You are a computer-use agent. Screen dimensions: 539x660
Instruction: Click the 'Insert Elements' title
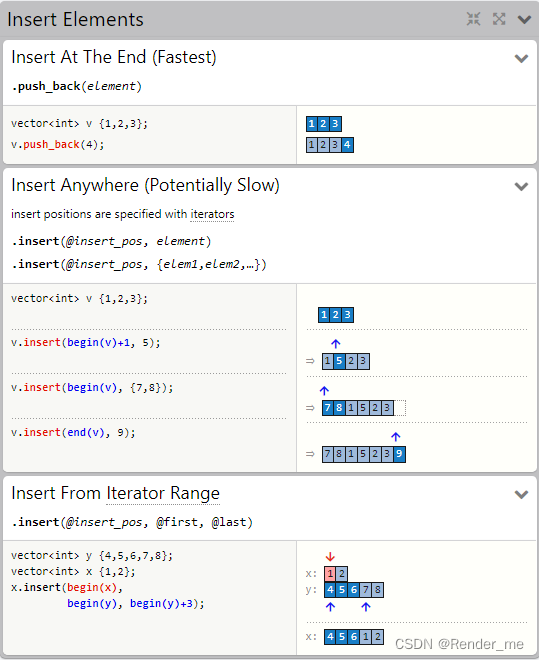(x=75, y=19)
